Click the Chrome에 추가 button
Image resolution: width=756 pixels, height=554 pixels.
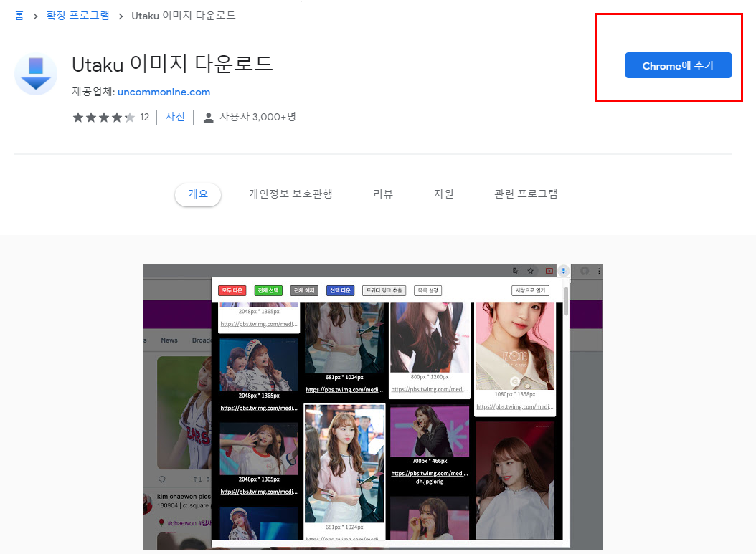pyautogui.click(x=678, y=65)
